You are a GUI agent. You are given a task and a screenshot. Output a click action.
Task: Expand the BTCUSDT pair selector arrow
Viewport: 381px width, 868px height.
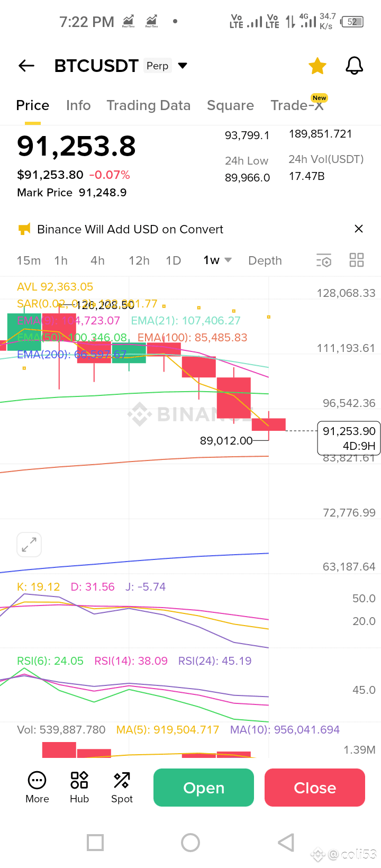[183, 66]
